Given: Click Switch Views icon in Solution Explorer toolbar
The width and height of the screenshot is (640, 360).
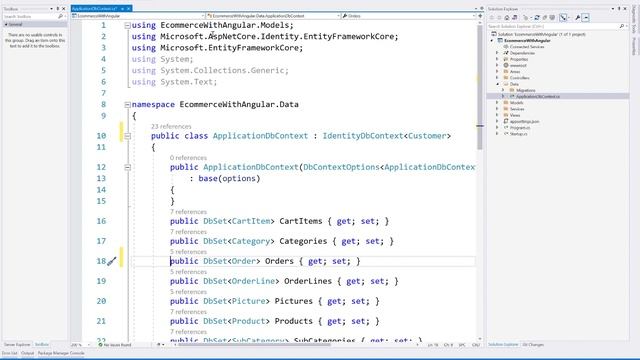Looking at the screenshot, I should point(515,18).
